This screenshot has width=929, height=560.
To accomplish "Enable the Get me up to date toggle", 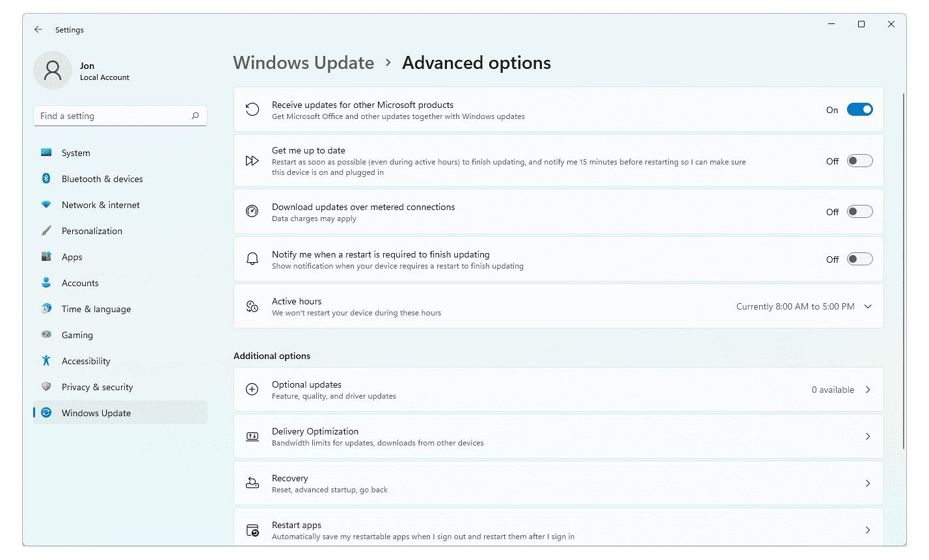I will pos(860,161).
